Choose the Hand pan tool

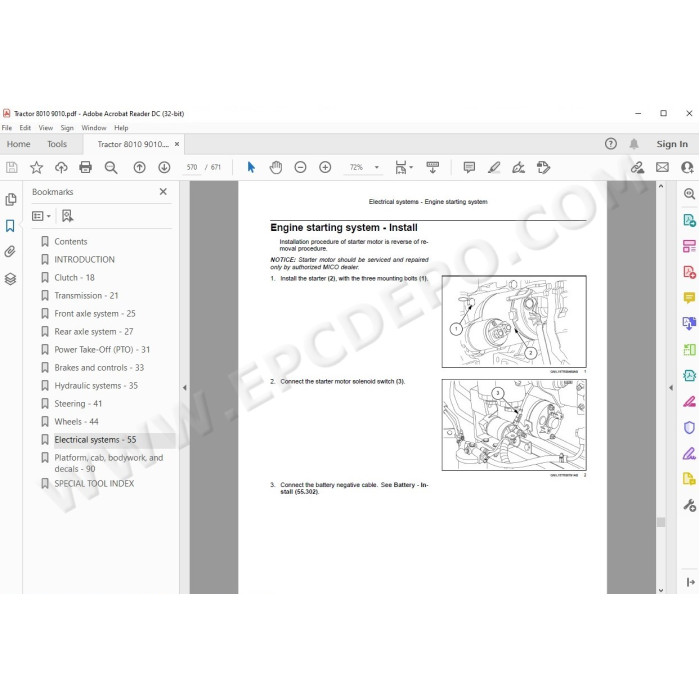[276, 167]
